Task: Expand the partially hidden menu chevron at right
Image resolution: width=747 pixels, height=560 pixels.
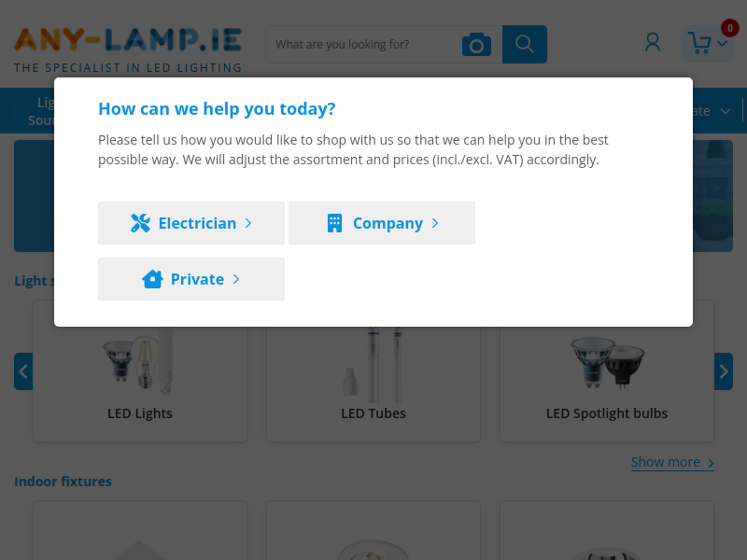Action: pyautogui.click(x=726, y=111)
